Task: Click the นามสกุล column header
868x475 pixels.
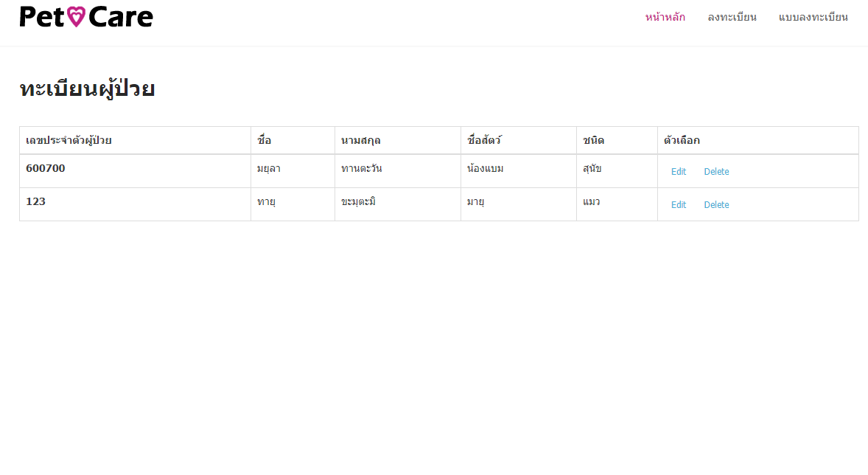Action: (360, 140)
